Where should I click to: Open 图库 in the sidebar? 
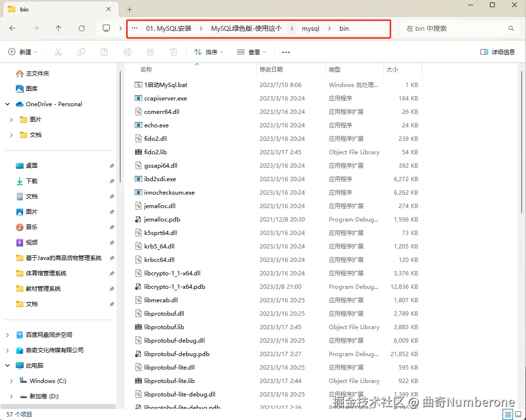coord(27,89)
